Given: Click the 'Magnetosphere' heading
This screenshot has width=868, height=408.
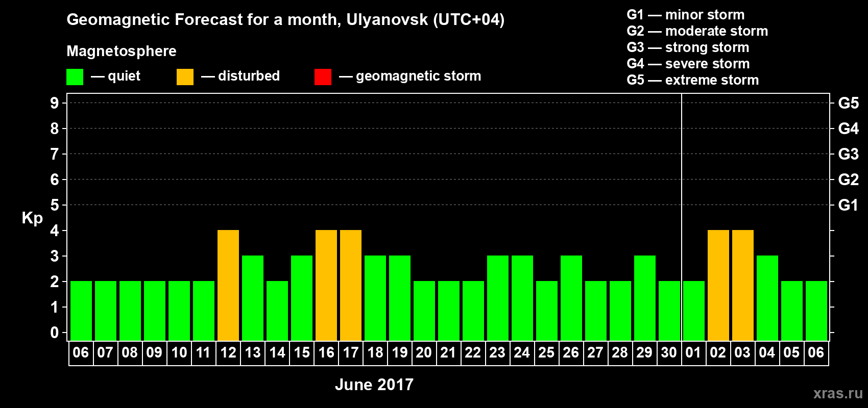Looking at the screenshot, I should click(122, 51).
